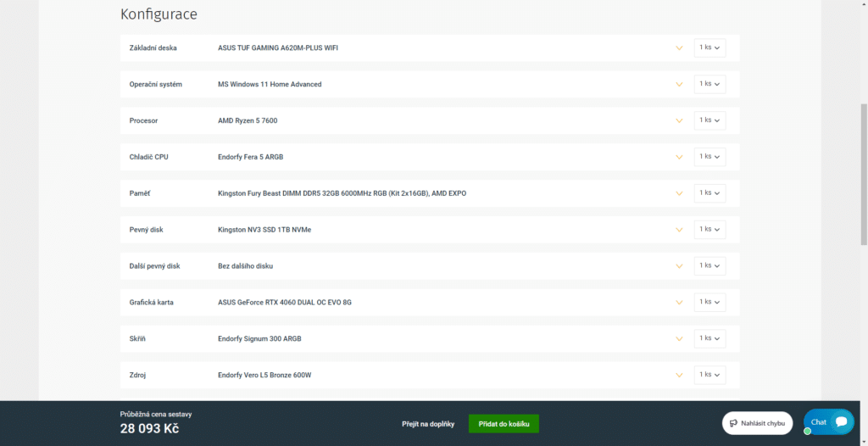Click yellow chevron in Základní deska row
The height and width of the screenshot is (446, 868).
(679, 48)
